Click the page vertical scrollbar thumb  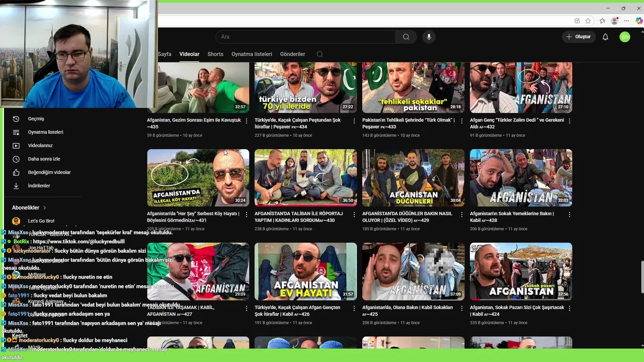pos(641,277)
